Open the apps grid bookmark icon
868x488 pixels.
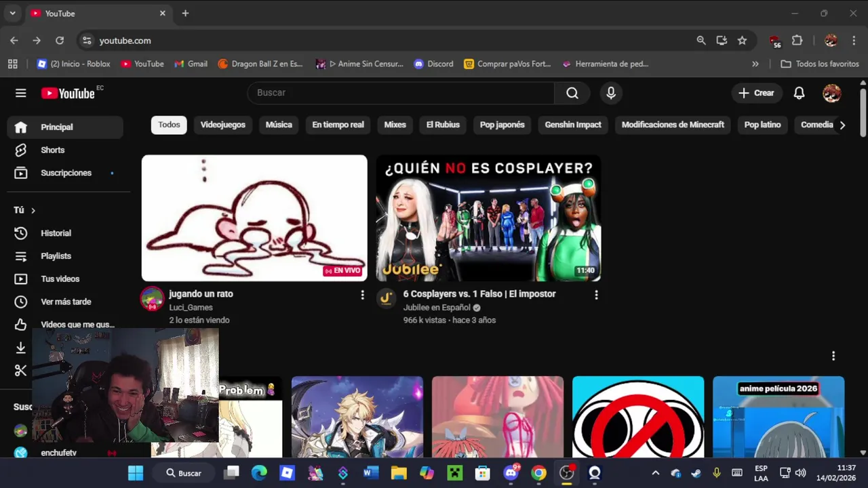tap(12, 64)
